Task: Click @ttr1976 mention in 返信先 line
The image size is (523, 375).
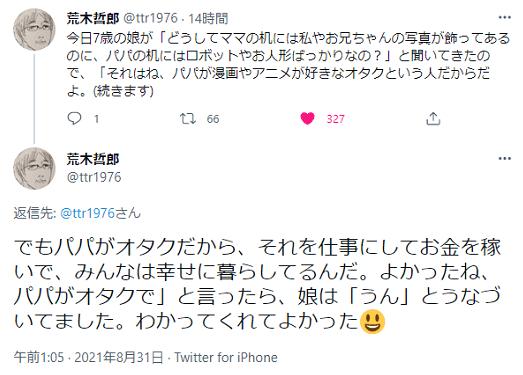Action: (x=87, y=213)
